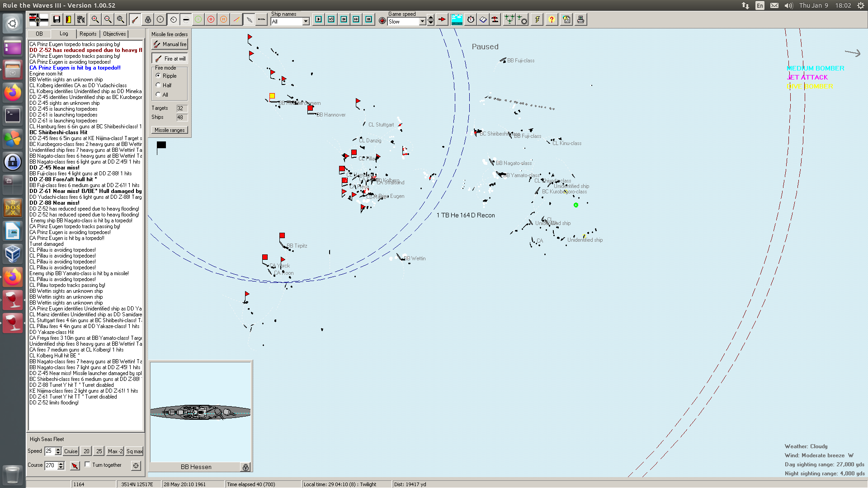Enable the Turn together checkbox
This screenshot has height=488, width=868.
(x=88, y=465)
